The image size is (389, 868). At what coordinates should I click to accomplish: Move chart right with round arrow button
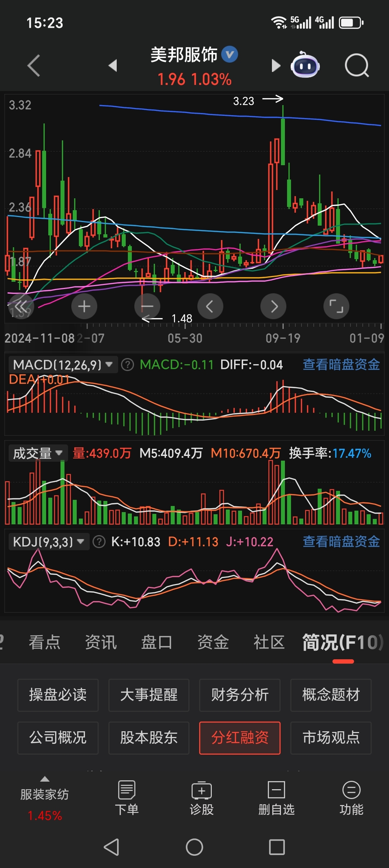click(x=273, y=306)
